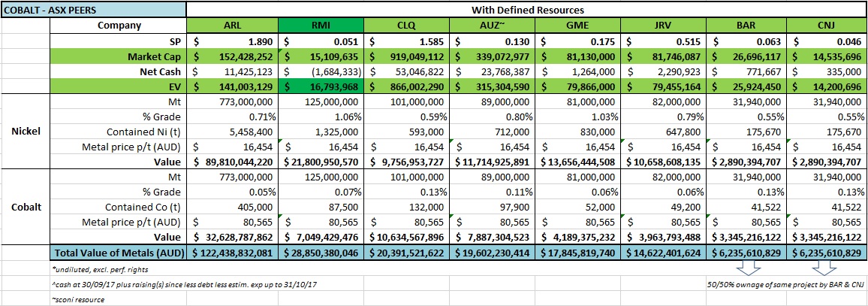Select GME EV cell 79,866,000
This screenshot has height=306, width=868.
tap(578, 86)
